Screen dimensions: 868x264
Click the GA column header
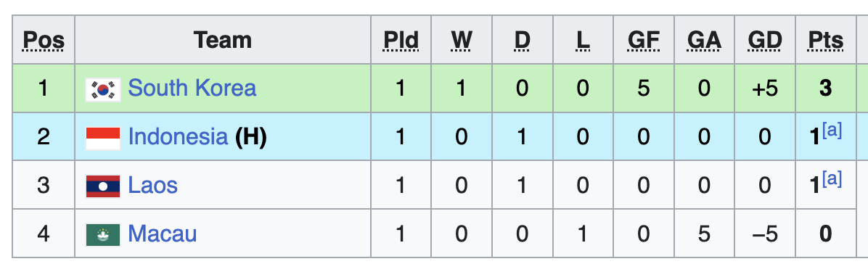click(704, 41)
